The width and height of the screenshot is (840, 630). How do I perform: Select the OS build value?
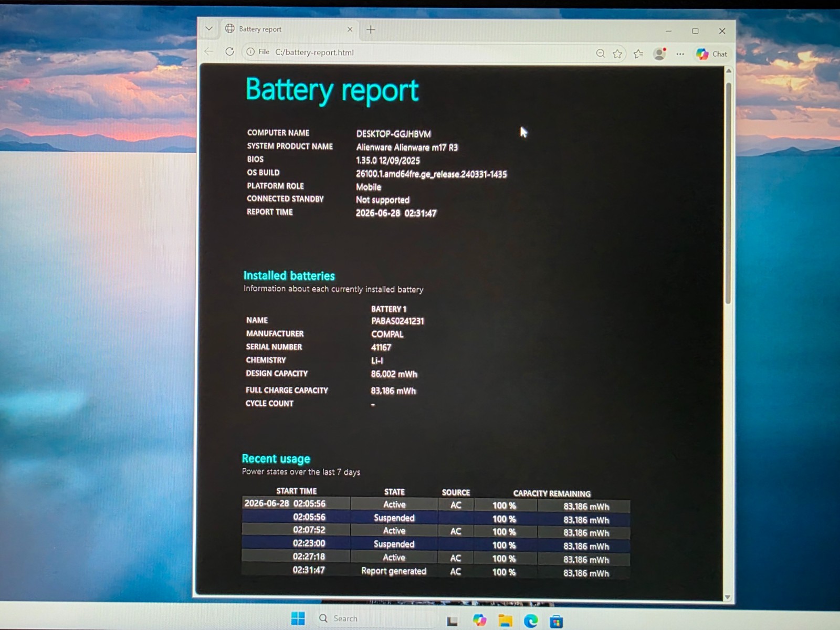click(x=431, y=174)
